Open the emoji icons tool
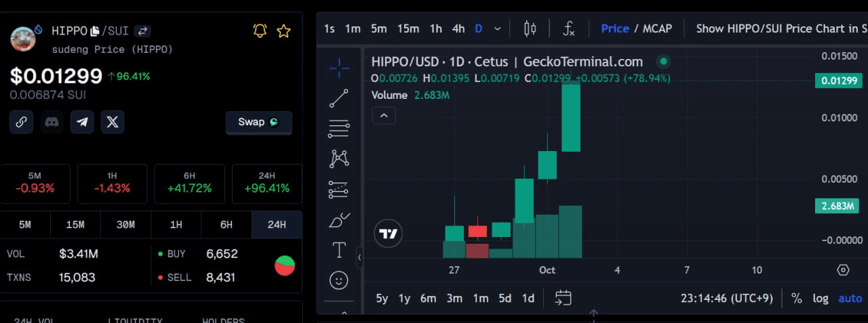 click(339, 280)
